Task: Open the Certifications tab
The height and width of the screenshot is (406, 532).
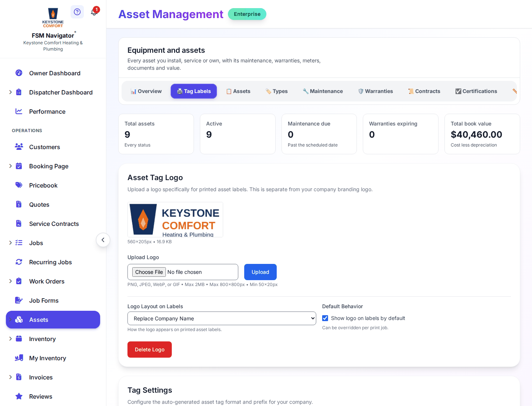Action: [x=476, y=91]
